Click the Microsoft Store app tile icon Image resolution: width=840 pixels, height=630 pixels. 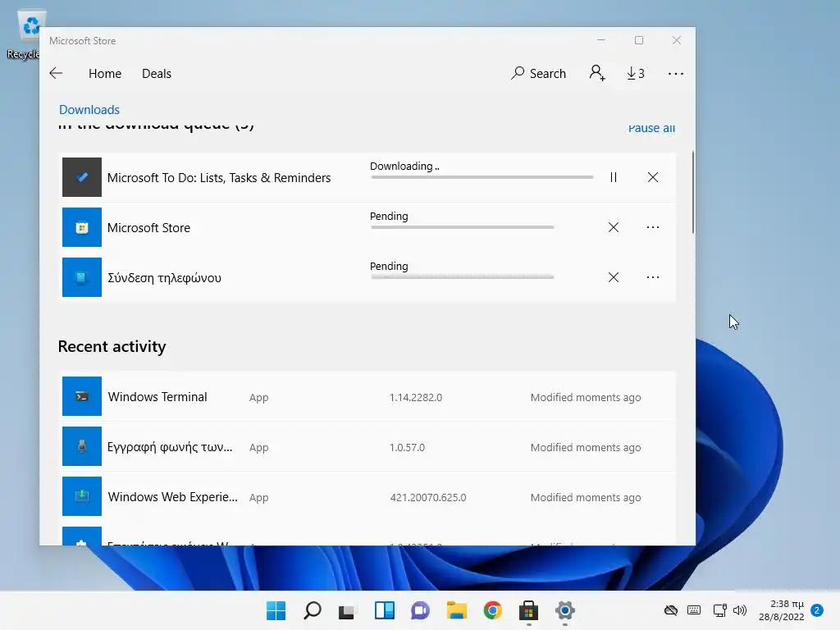click(x=82, y=227)
